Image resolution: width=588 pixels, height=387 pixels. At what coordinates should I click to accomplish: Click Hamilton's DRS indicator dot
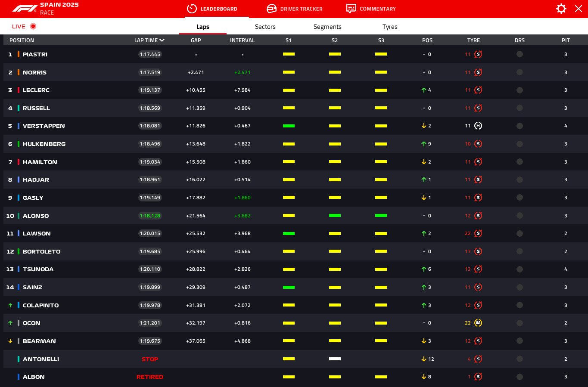point(520,162)
